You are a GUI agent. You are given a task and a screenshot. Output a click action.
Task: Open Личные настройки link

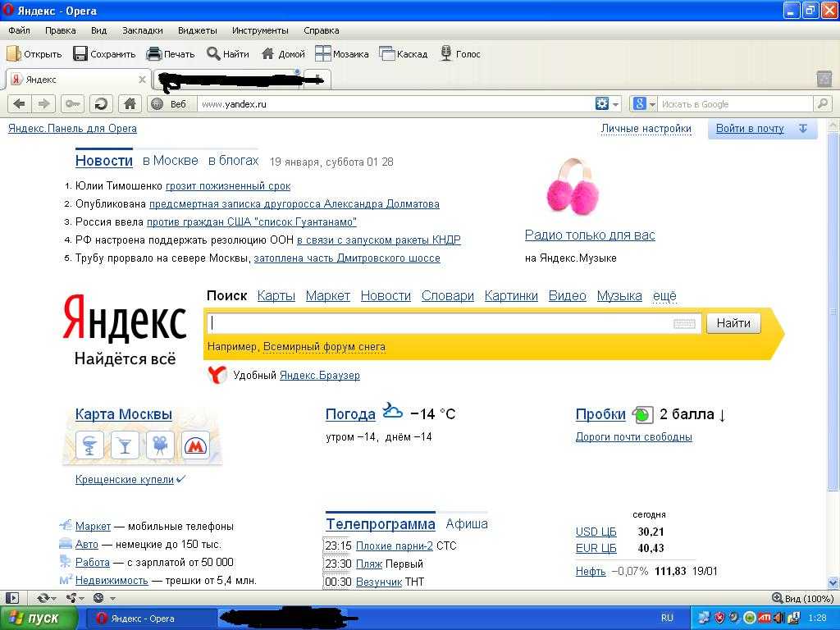point(646,129)
